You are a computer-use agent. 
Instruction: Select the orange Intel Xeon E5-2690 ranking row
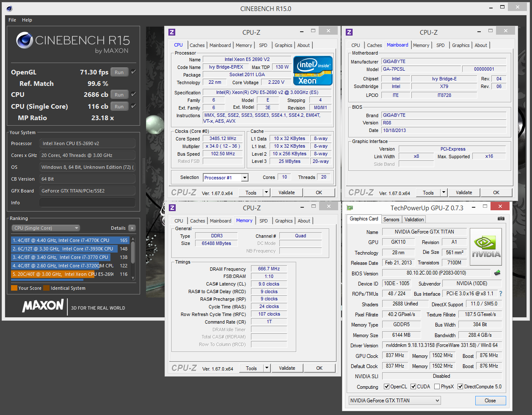[70, 274]
